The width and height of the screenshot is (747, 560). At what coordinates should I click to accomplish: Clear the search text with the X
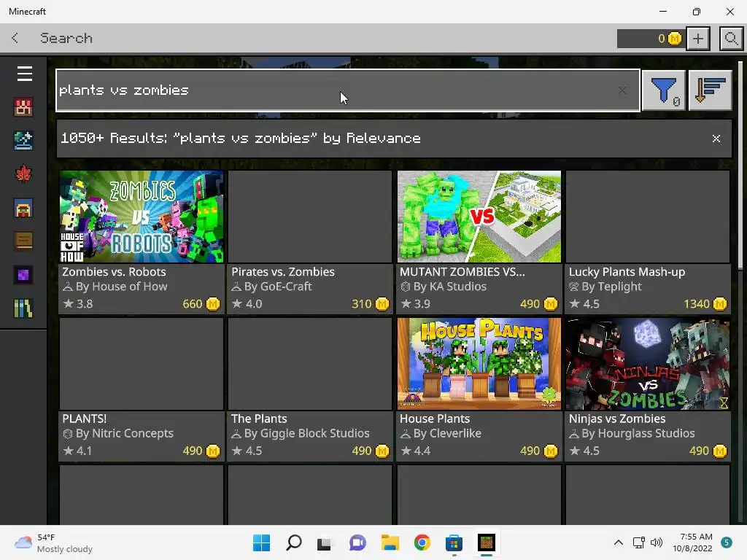pos(622,90)
